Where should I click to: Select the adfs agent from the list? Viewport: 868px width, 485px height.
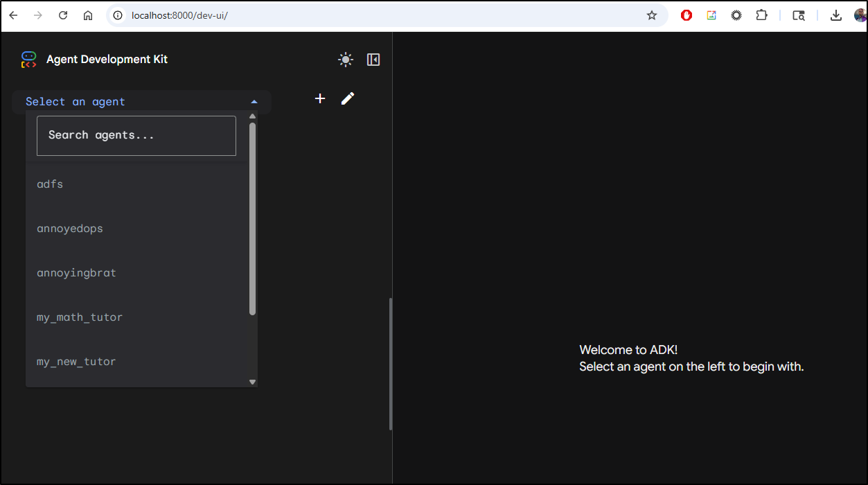click(50, 184)
